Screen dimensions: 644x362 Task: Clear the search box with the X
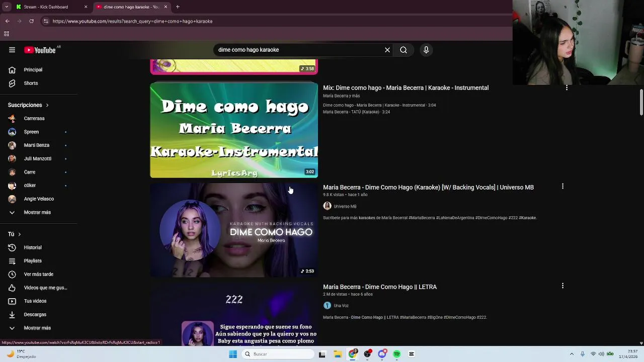point(387,50)
